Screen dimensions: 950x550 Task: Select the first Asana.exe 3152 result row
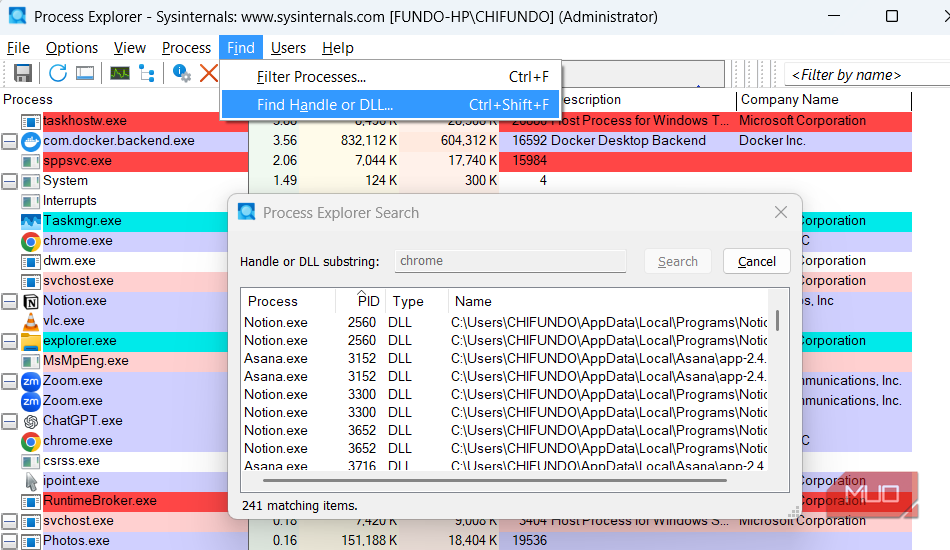click(505, 359)
